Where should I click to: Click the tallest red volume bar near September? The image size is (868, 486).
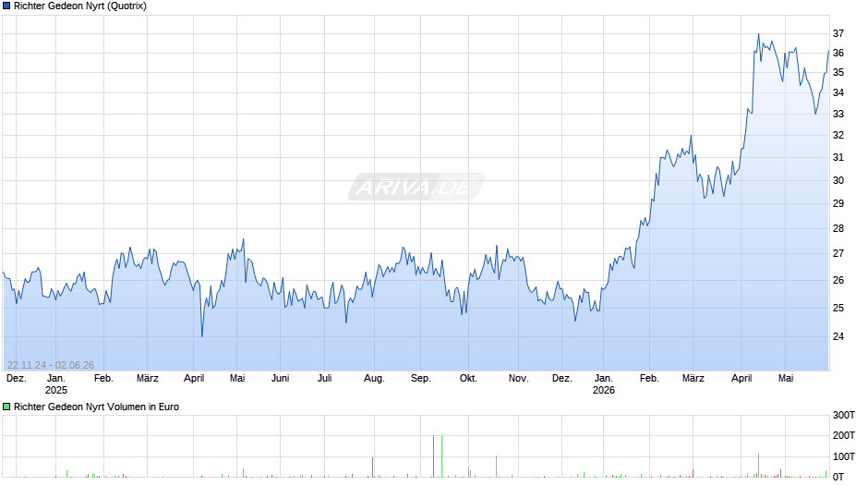(x=433, y=456)
